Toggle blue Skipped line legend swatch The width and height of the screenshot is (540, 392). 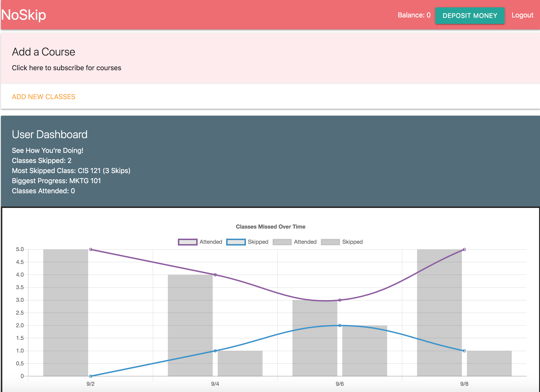coord(236,242)
